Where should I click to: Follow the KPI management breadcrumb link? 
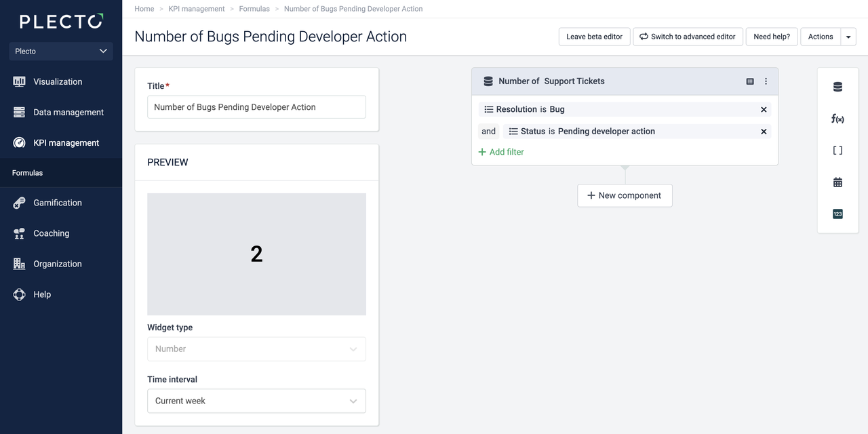(197, 9)
